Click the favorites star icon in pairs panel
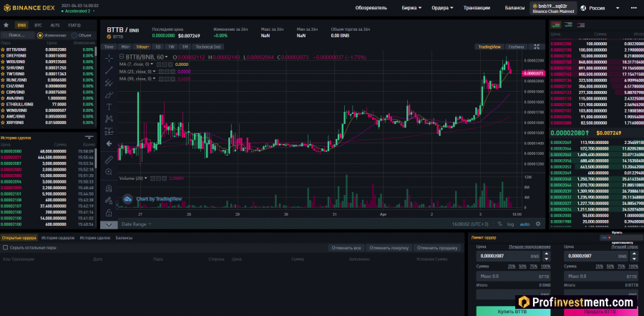This screenshot has width=644, height=316. [6, 25]
